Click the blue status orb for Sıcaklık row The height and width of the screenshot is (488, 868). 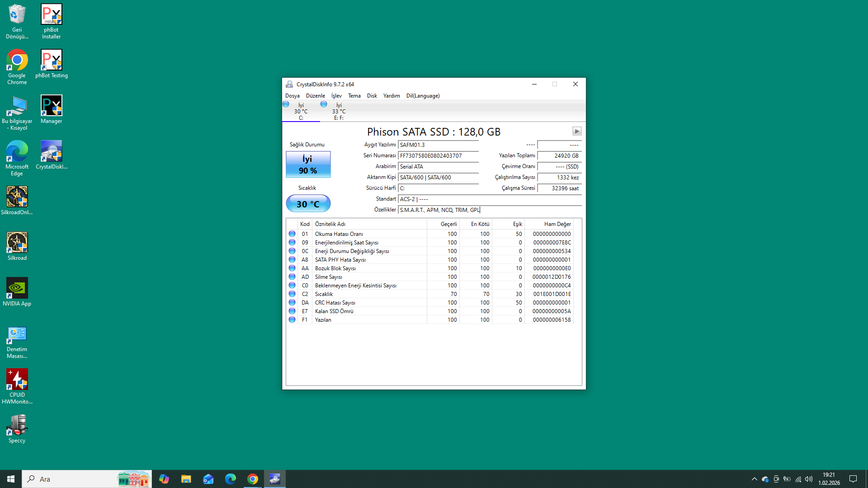coord(292,294)
